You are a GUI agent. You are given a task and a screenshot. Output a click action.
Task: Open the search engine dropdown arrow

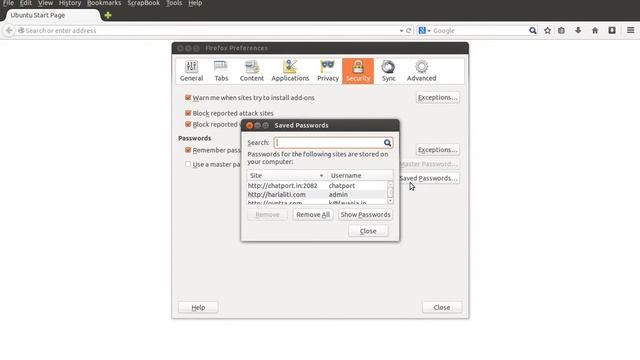tap(429, 31)
